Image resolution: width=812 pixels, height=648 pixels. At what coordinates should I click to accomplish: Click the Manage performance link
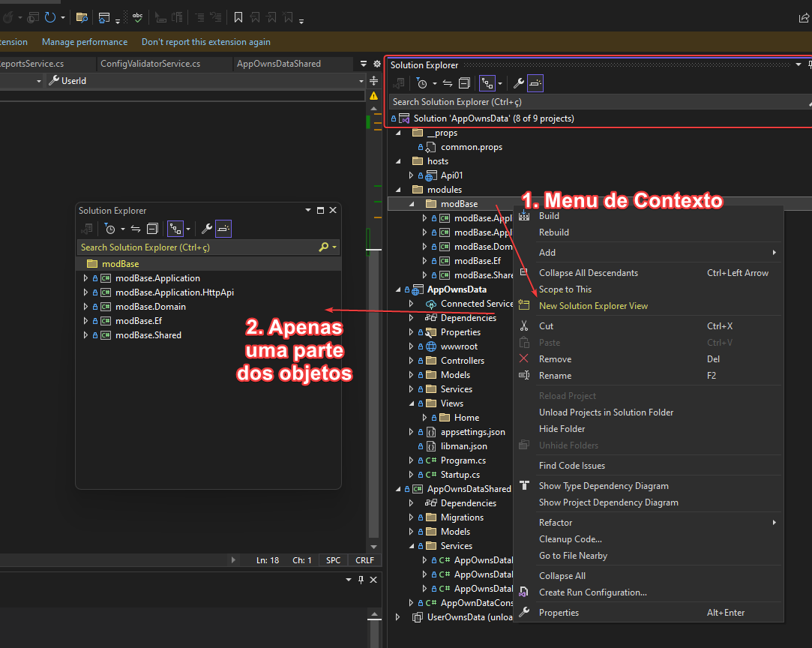[85, 42]
